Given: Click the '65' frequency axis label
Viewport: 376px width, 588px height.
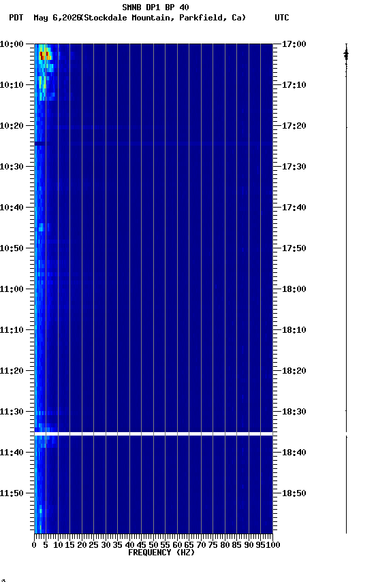Looking at the screenshot, I should [189, 546].
